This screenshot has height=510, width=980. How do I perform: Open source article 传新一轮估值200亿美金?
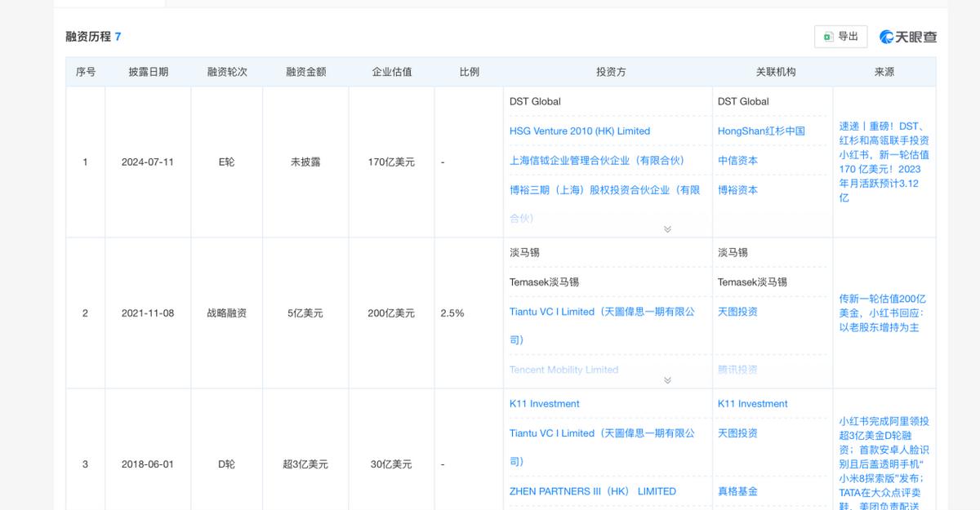click(883, 313)
